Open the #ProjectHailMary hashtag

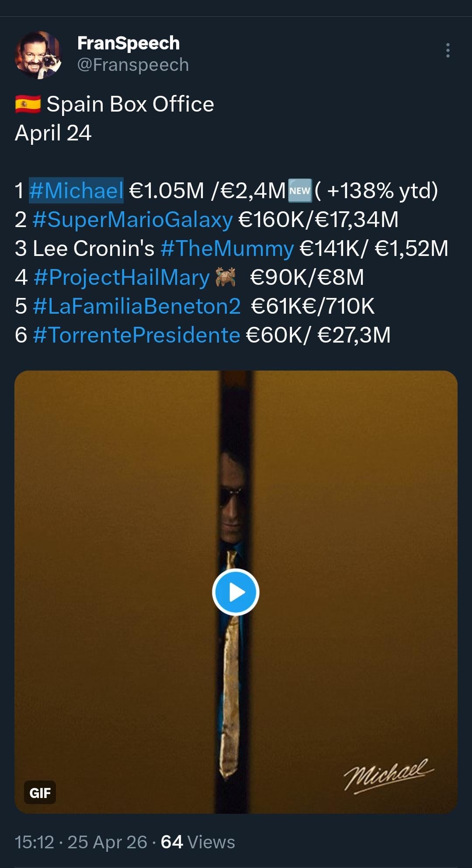pos(121,277)
